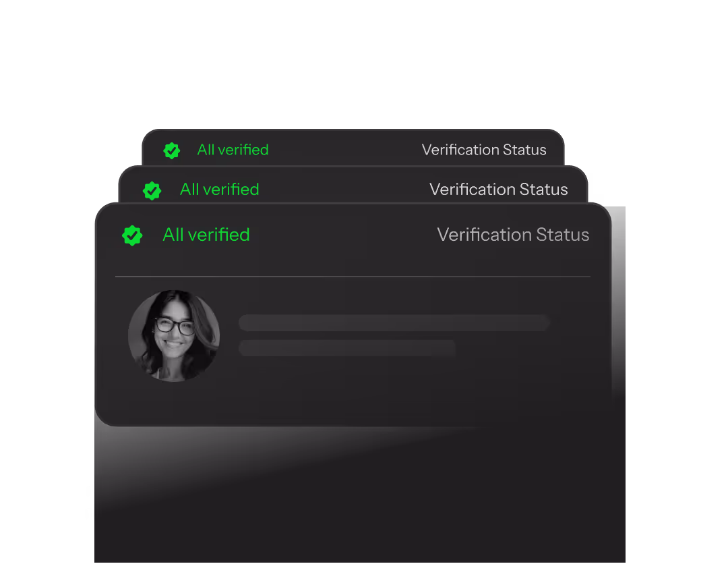Click the green verified badge on the front card
The image size is (728, 564).
[132, 235]
